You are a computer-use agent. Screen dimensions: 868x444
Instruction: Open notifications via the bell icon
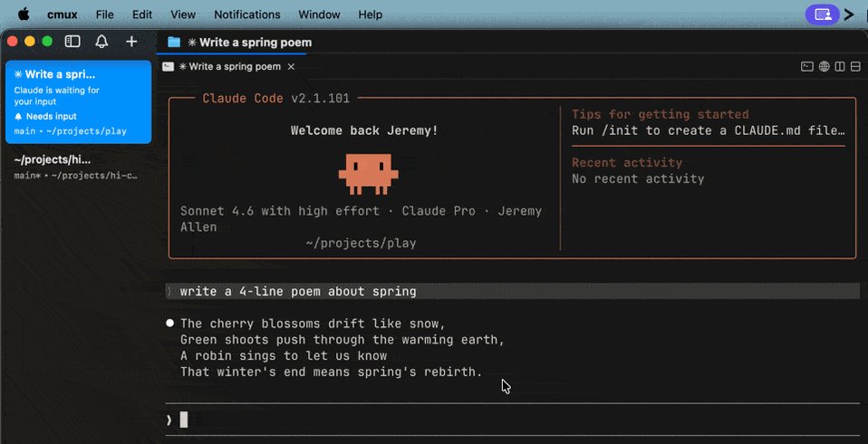101,42
